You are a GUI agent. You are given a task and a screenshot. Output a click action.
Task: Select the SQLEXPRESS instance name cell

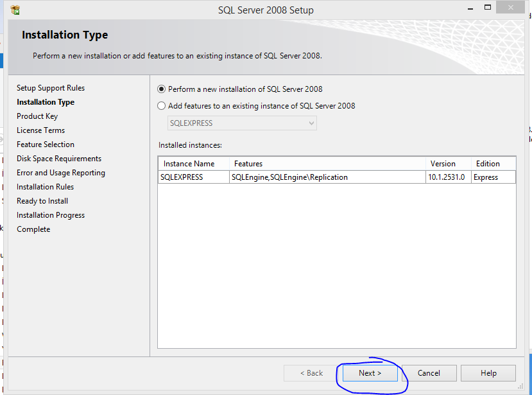point(194,177)
